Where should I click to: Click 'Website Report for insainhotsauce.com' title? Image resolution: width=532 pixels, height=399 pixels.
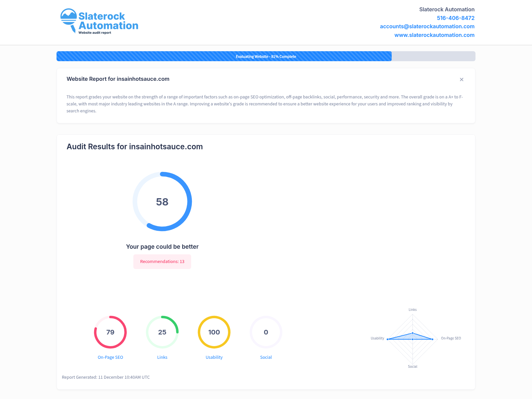tap(118, 79)
